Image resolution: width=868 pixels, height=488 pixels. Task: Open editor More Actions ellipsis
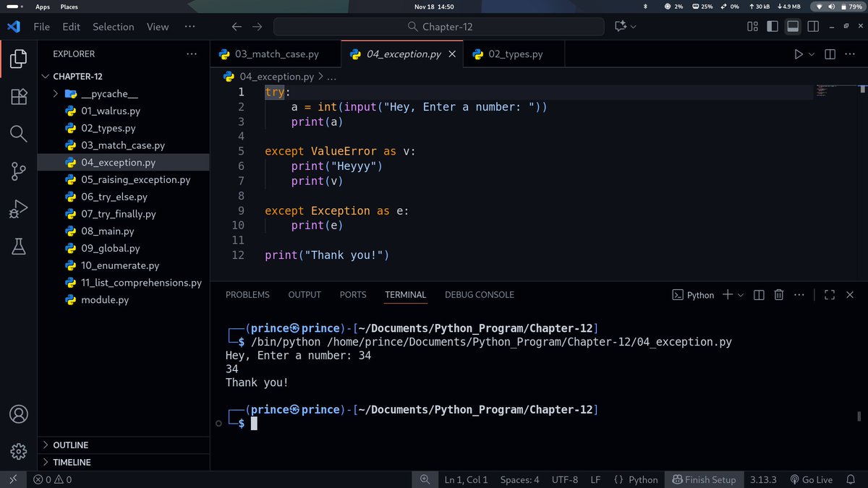[851, 54]
